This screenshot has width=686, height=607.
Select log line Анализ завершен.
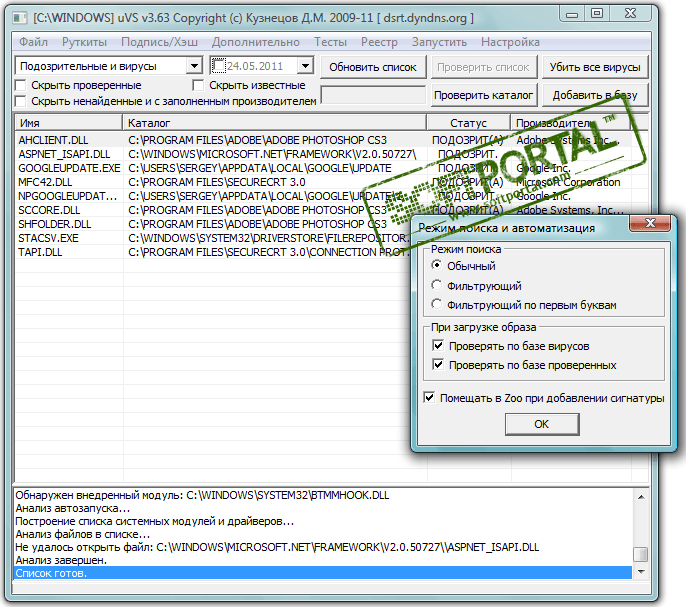tap(323, 560)
